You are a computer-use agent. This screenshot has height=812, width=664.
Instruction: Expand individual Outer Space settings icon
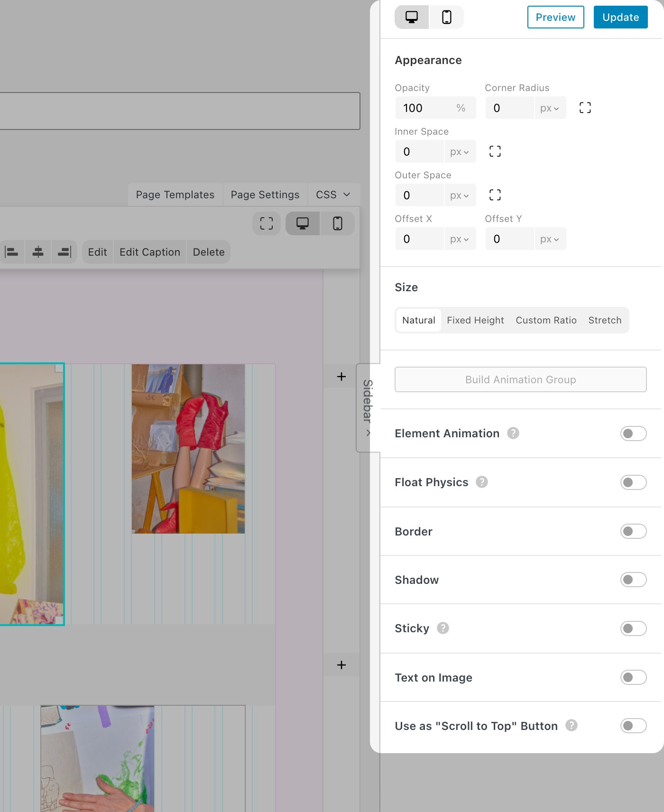coord(495,195)
